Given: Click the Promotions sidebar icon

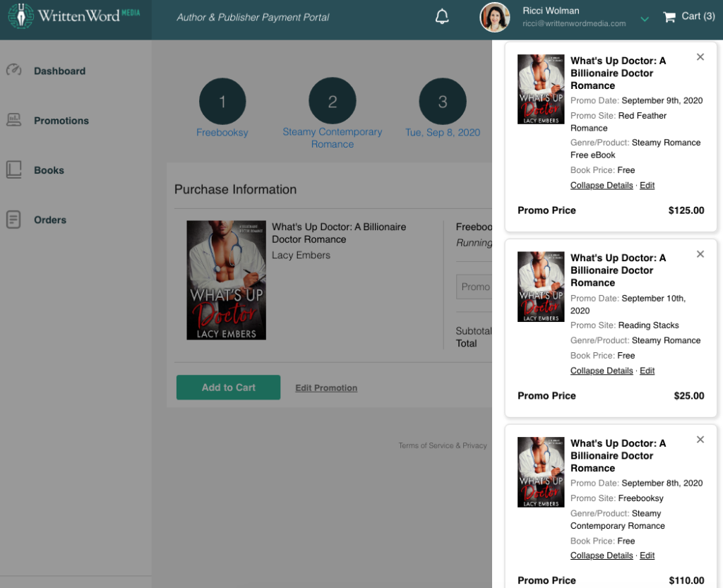Looking at the screenshot, I should (14, 120).
